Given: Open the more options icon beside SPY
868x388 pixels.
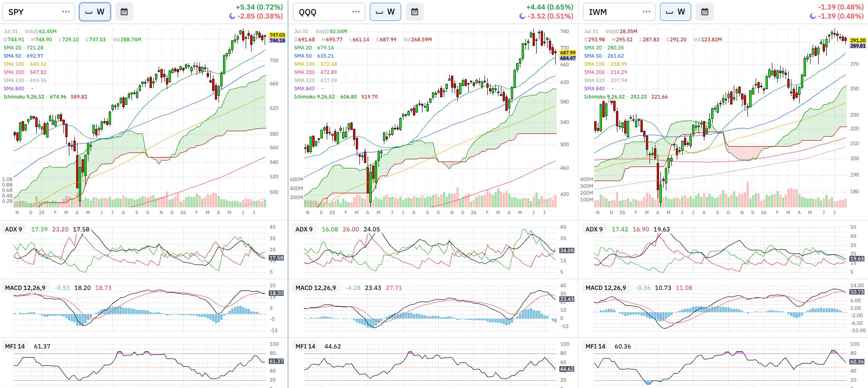Looking at the screenshot, I should tap(66, 12).
